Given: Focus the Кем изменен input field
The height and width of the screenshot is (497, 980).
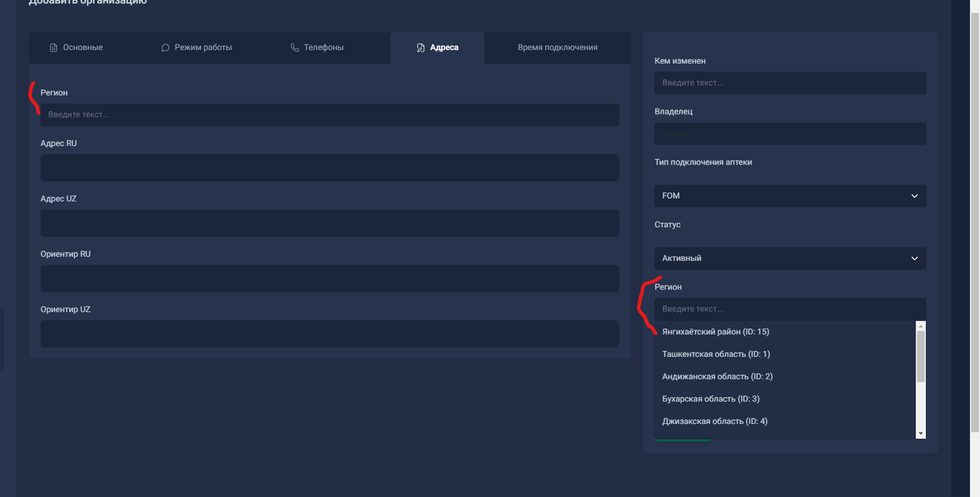Looking at the screenshot, I should click(x=790, y=83).
